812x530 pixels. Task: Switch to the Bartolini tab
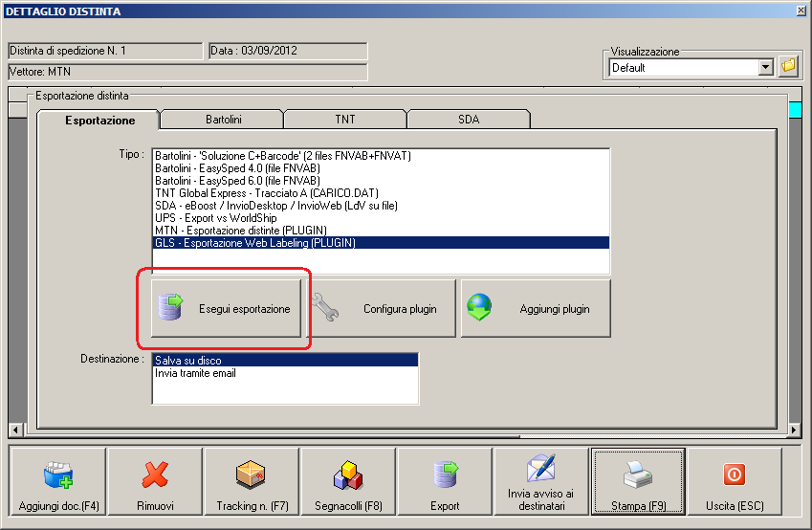click(223, 120)
